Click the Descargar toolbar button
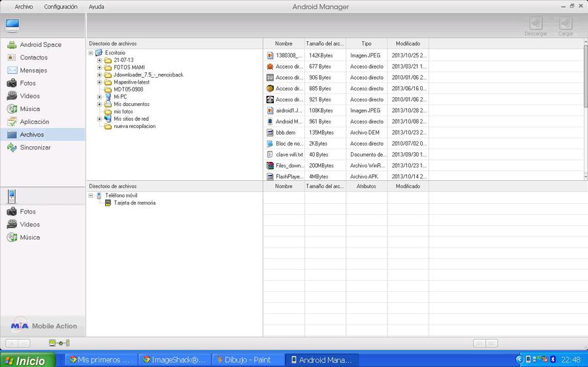This screenshot has width=588, height=367. pos(536,27)
